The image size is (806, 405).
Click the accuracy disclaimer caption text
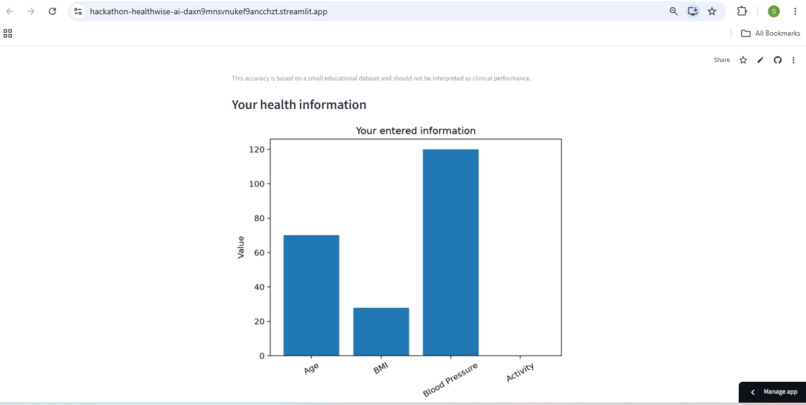(381, 79)
